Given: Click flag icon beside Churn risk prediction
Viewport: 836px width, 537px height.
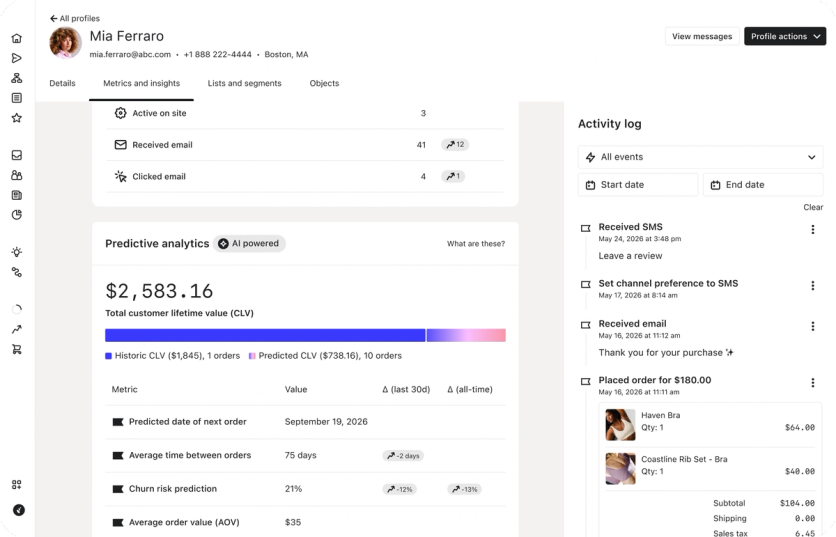Looking at the screenshot, I should [118, 489].
